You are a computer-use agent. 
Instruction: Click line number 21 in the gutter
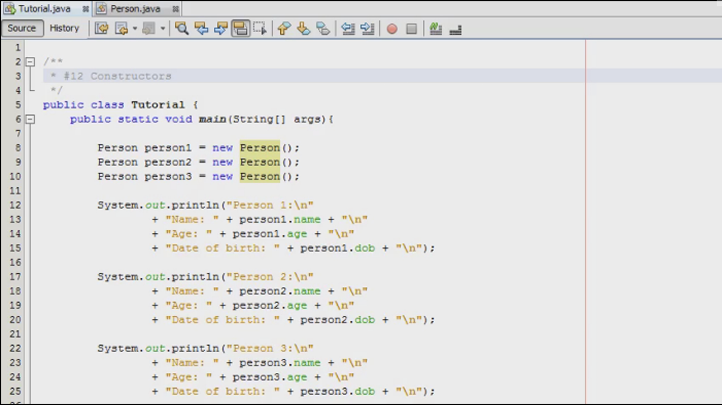(x=15, y=334)
